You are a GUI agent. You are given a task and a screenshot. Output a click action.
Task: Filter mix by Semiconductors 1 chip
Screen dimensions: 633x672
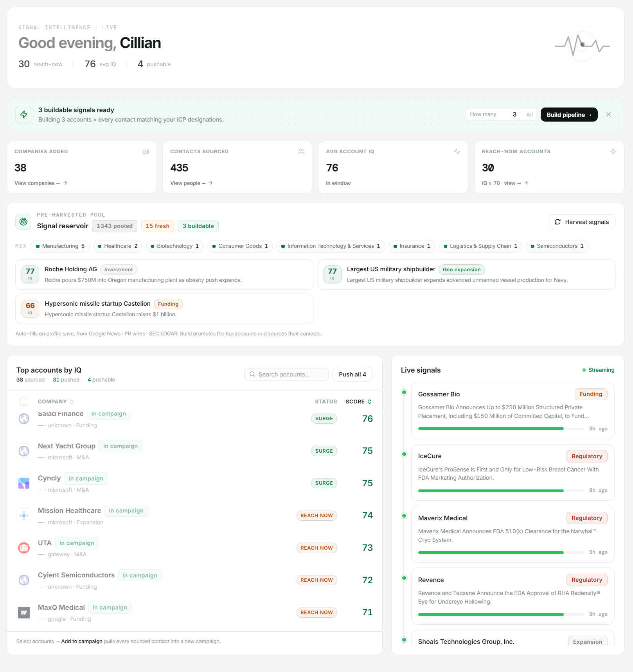(557, 246)
